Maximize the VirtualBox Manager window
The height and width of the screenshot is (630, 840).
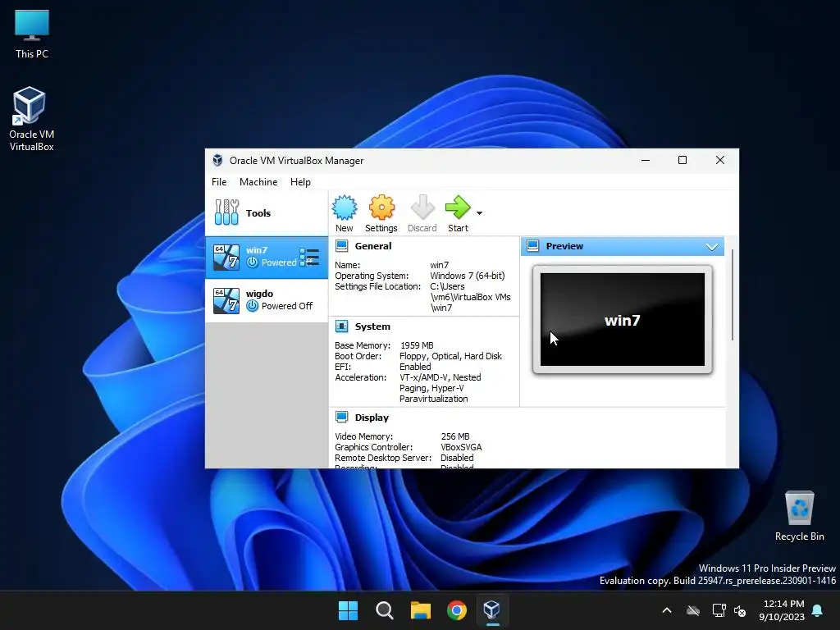tap(682, 160)
